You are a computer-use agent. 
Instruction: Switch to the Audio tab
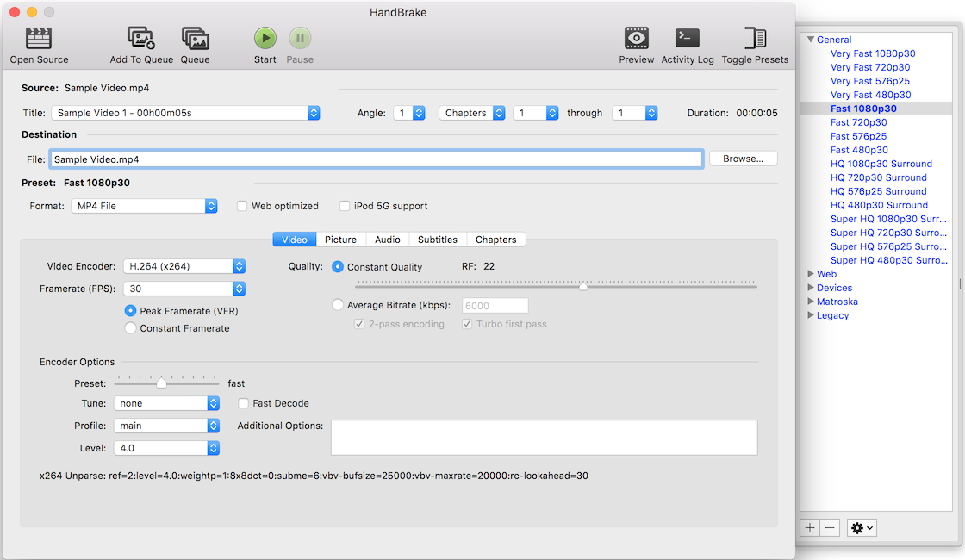coord(387,240)
